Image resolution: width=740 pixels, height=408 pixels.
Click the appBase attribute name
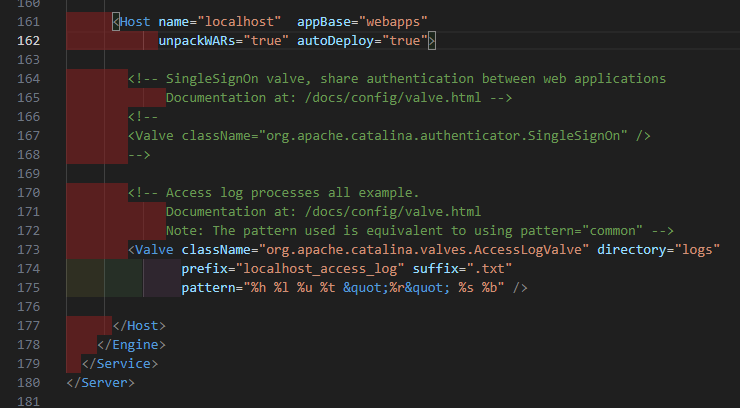324,22
